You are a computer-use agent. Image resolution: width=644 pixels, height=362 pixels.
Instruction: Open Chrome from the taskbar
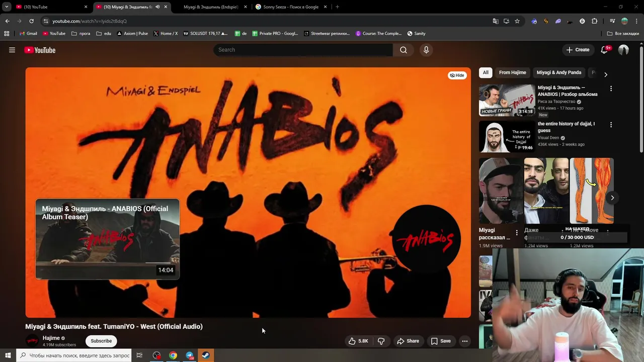(x=173, y=355)
